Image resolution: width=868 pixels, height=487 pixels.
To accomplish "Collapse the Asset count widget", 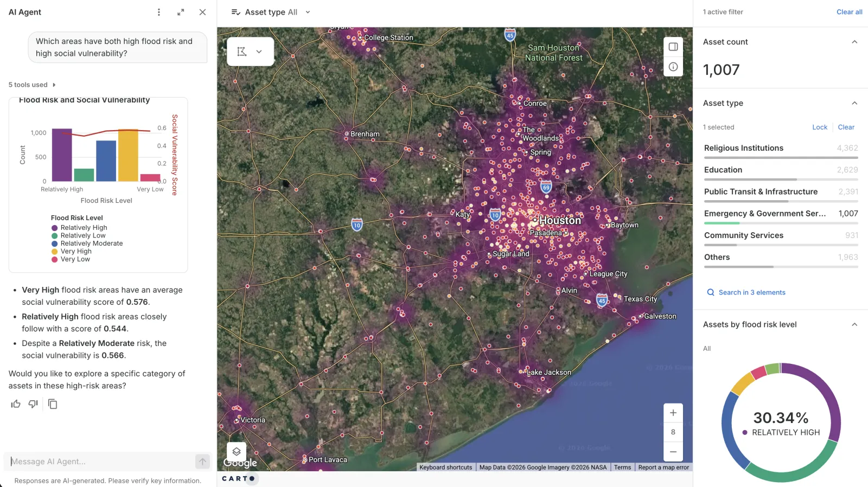I will point(854,42).
